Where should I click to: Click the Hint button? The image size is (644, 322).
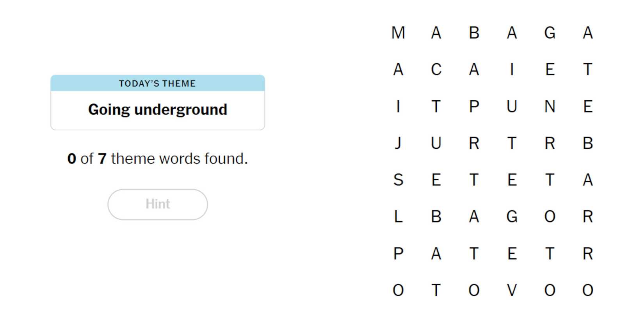pos(158,204)
